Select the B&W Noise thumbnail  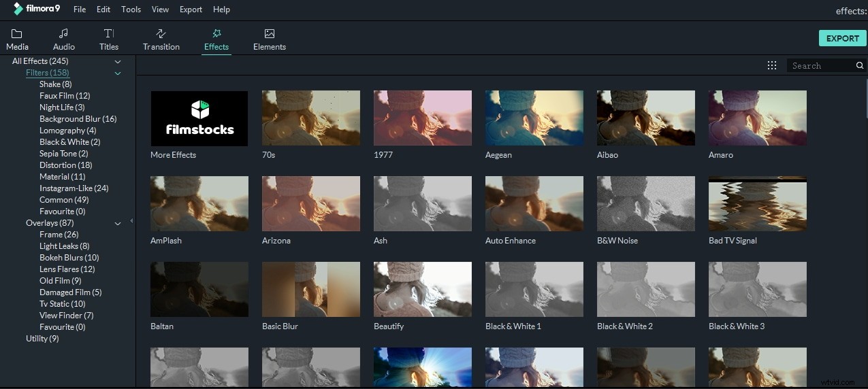(x=646, y=204)
